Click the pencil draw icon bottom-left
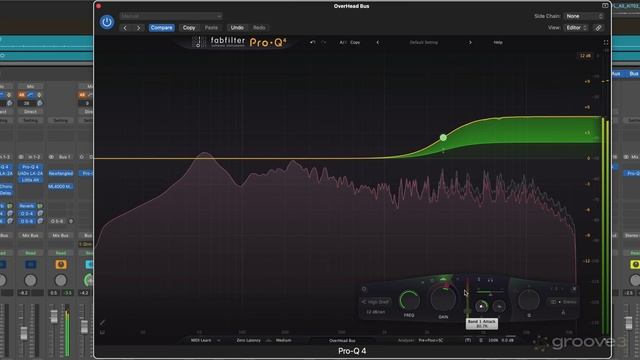 pos(102,322)
